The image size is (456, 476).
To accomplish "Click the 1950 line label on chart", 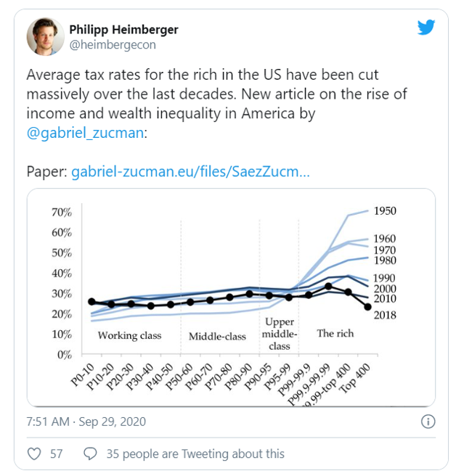I will 385,211.
